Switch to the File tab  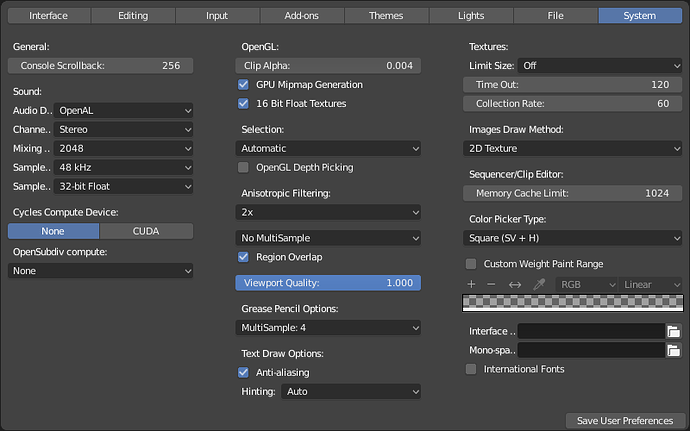555,15
